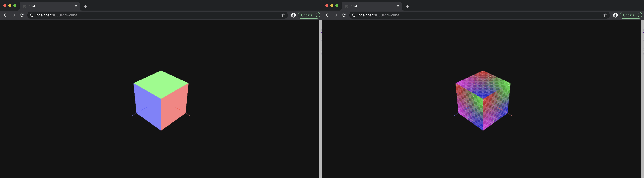Viewport: 644px width, 178px height.
Task: Reload the page in right browser window
Action: (344, 15)
